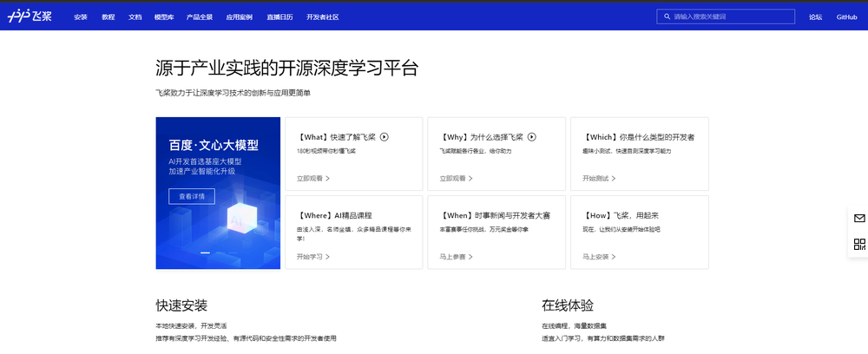Open the QR code side icon
The width and height of the screenshot is (868, 354).
tap(859, 245)
